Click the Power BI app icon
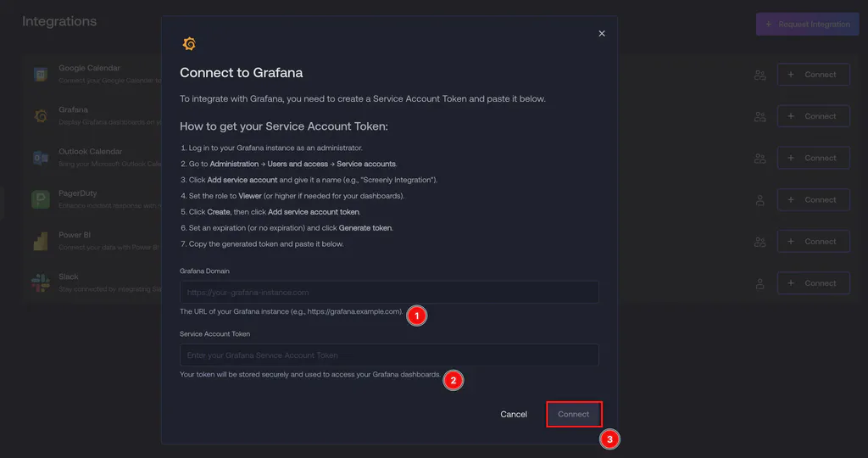Viewport: 868px width, 458px height. 41,242
